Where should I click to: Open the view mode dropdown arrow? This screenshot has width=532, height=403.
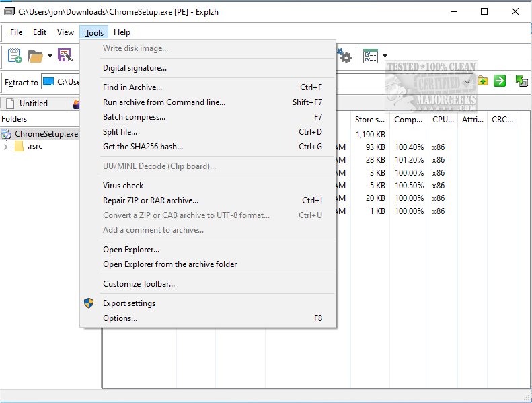coord(385,56)
